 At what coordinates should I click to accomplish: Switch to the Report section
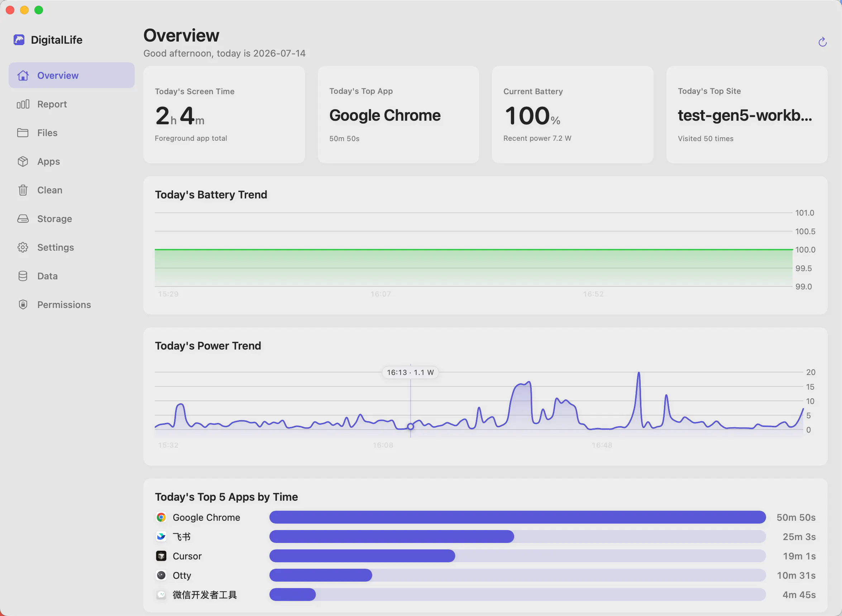52,104
